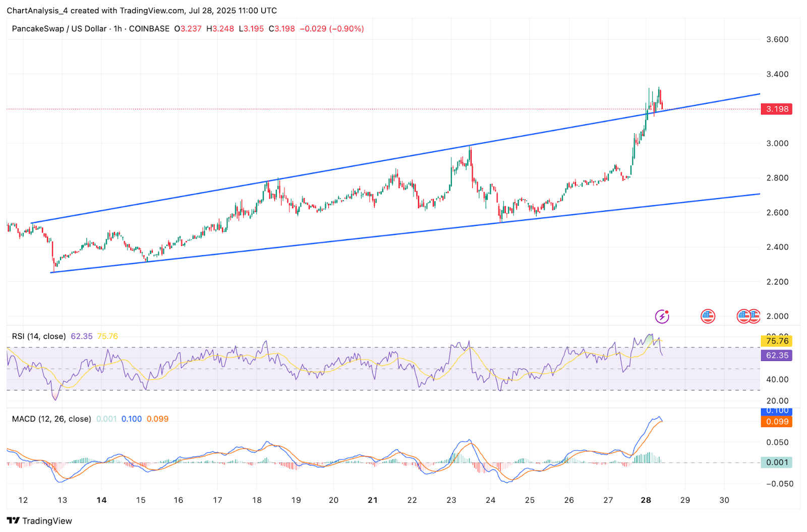The width and height of the screenshot is (807, 532).
Task: Click the 21 date label on time axis
Action: coord(372,500)
